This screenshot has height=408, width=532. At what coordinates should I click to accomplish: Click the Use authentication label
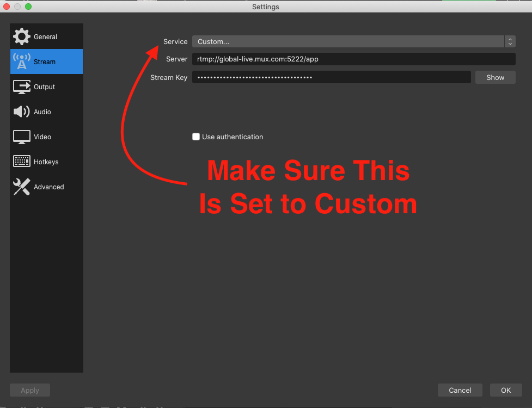(x=233, y=137)
